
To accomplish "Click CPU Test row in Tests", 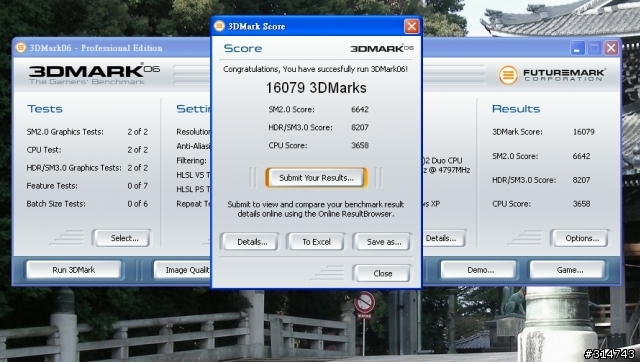I will [87, 150].
